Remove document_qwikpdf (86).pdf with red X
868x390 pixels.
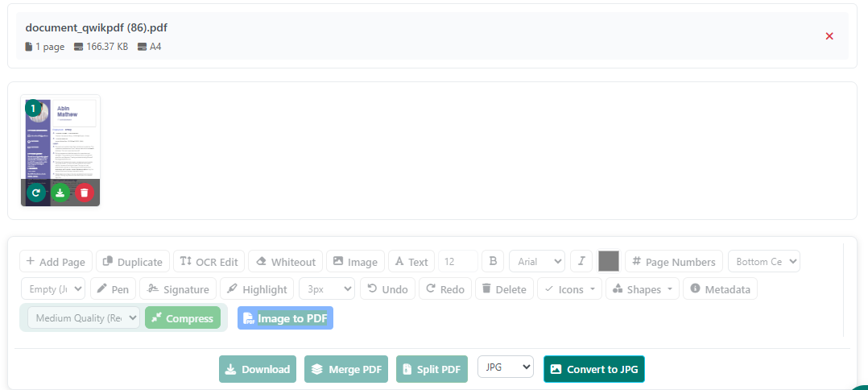(829, 36)
